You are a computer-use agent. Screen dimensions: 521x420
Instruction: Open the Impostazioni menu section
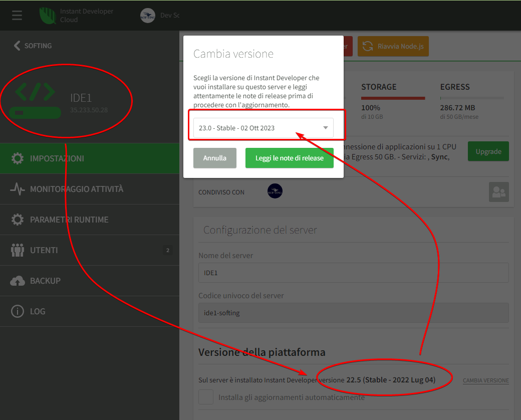pos(57,158)
